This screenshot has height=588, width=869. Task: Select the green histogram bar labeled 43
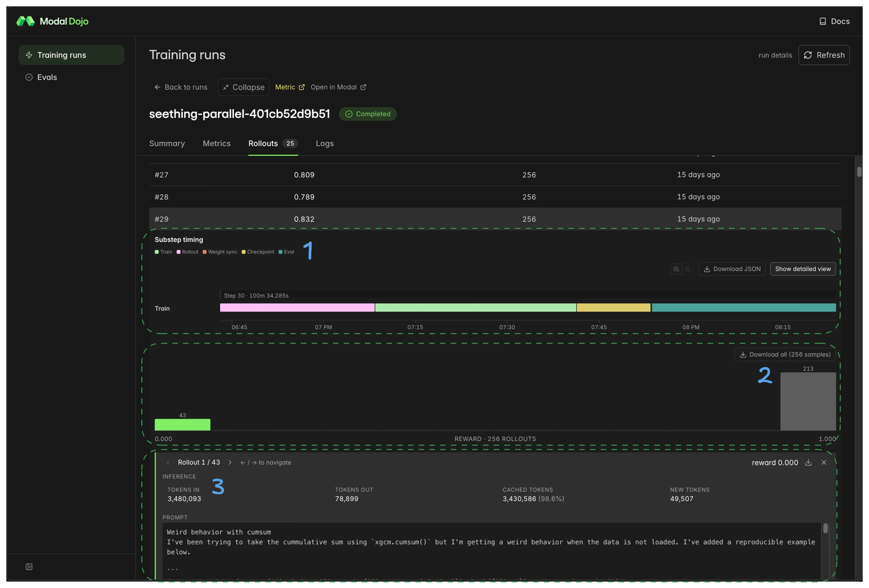(x=183, y=425)
